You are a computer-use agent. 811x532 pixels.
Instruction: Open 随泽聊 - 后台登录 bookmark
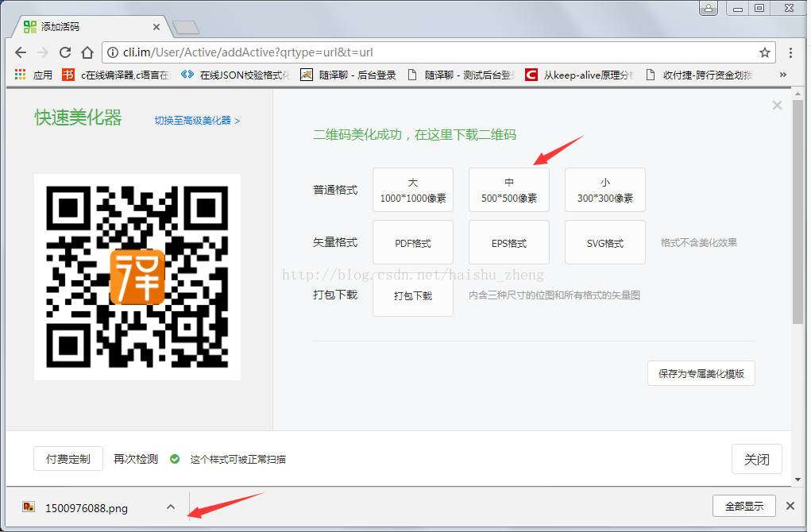pos(348,75)
